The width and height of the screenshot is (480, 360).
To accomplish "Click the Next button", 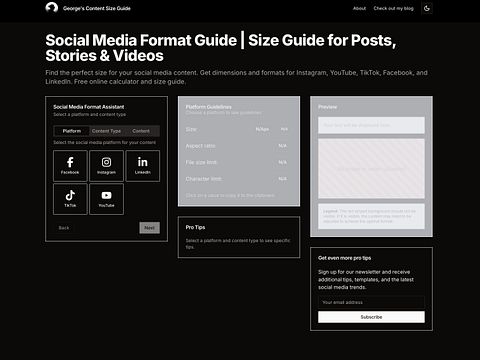I will (x=149, y=228).
